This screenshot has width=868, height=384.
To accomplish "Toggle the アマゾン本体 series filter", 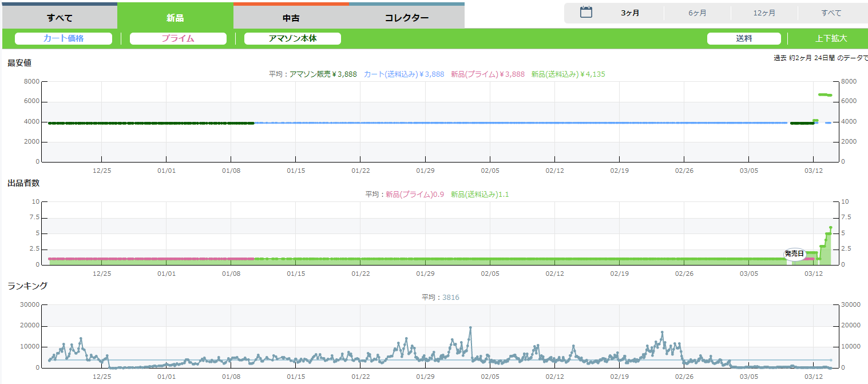I will point(292,38).
